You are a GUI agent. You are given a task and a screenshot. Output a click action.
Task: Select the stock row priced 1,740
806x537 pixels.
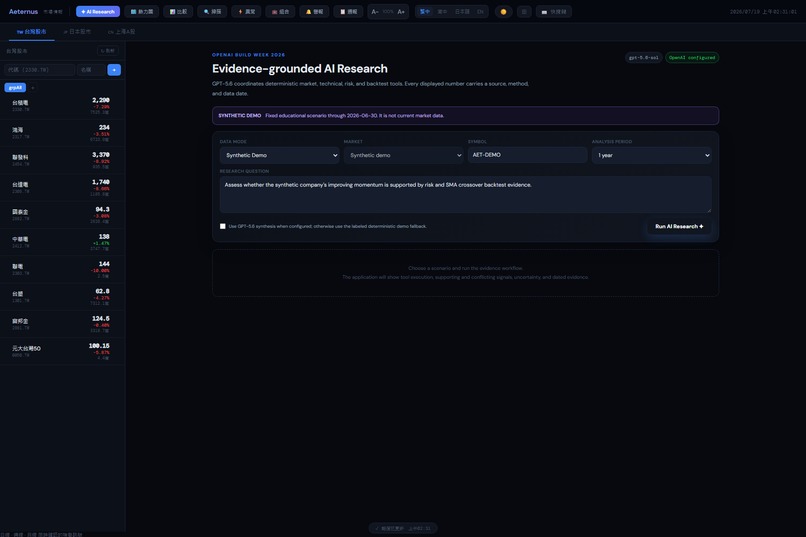[62, 187]
